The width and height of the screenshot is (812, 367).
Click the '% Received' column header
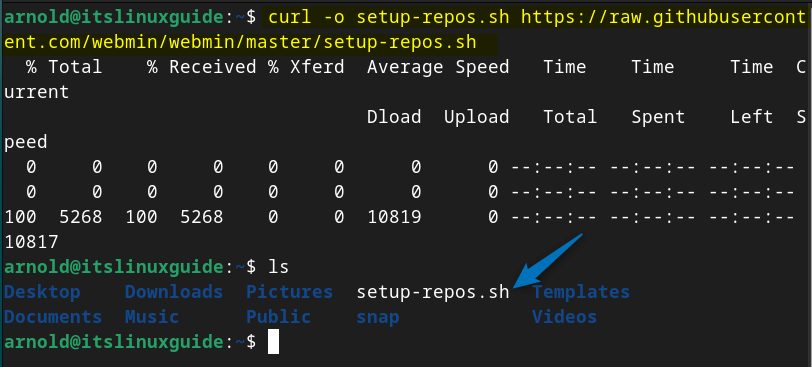[201, 67]
